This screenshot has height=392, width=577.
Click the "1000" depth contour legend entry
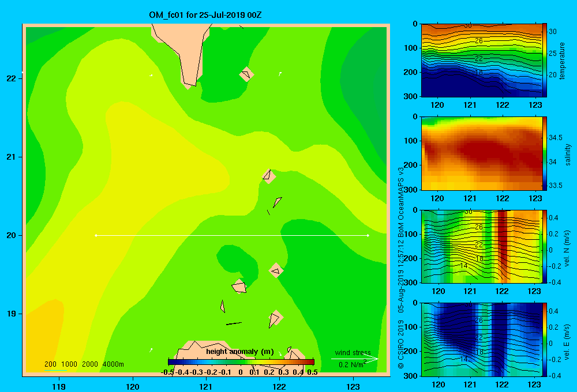click(x=69, y=364)
